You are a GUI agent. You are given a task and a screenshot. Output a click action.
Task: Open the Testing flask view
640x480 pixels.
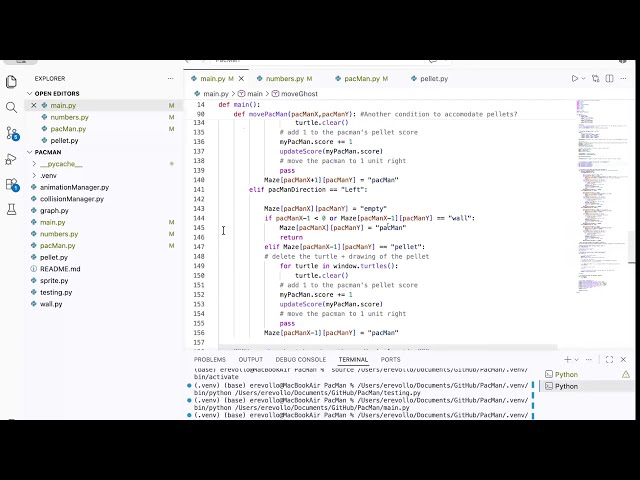click(11, 209)
